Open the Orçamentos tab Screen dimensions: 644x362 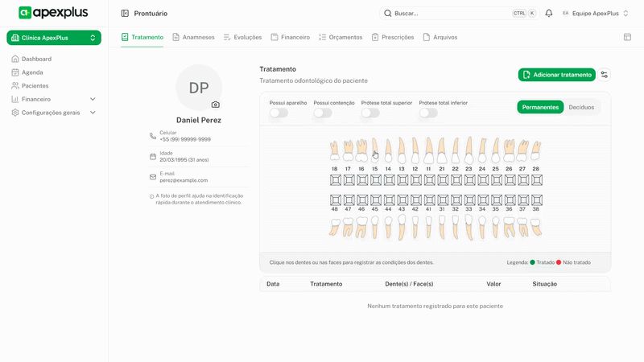pos(341,37)
